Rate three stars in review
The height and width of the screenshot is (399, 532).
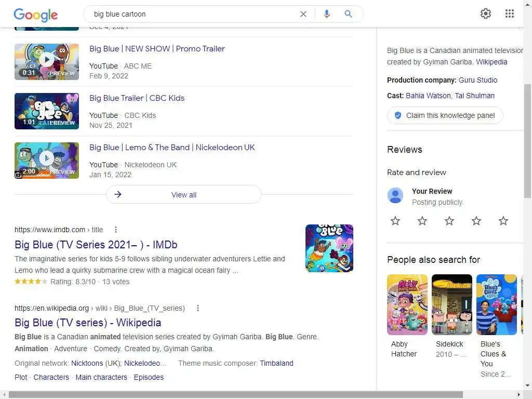click(x=449, y=221)
